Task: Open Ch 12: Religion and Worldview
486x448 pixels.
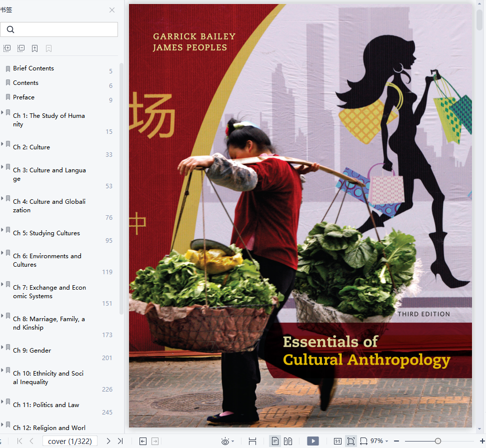Action: click(49, 428)
